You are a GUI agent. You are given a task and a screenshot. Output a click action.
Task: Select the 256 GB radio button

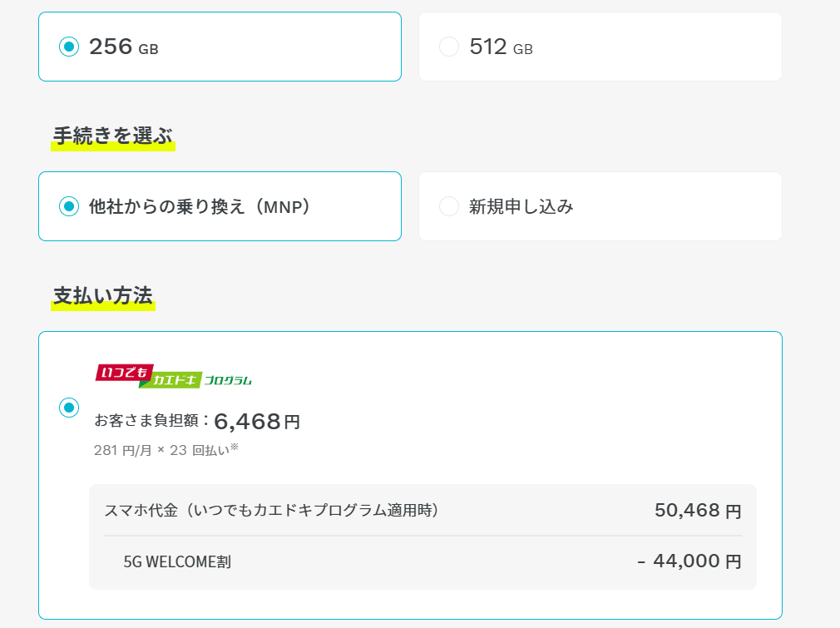tap(69, 47)
